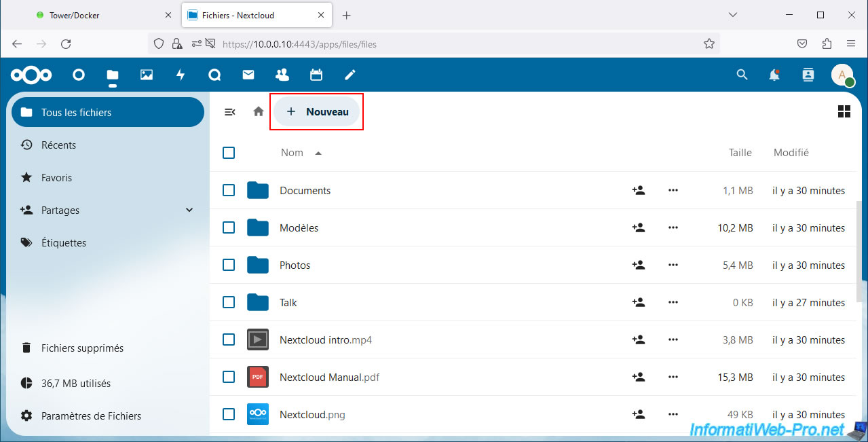Open Récents in the sidebar
Viewport: 868px width, 442px height.
(58, 145)
